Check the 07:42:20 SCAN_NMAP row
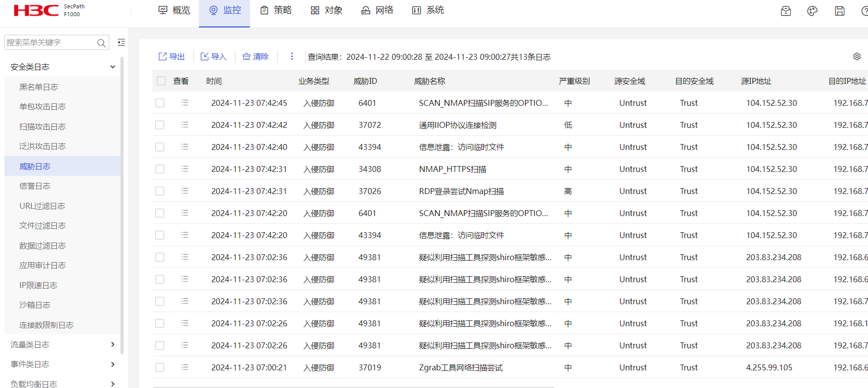The image size is (868, 388). (x=160, y=213)
